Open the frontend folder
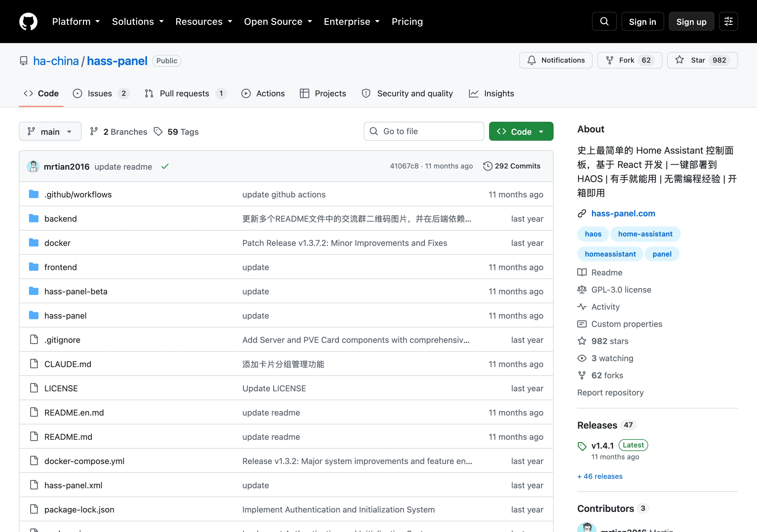 60,267
